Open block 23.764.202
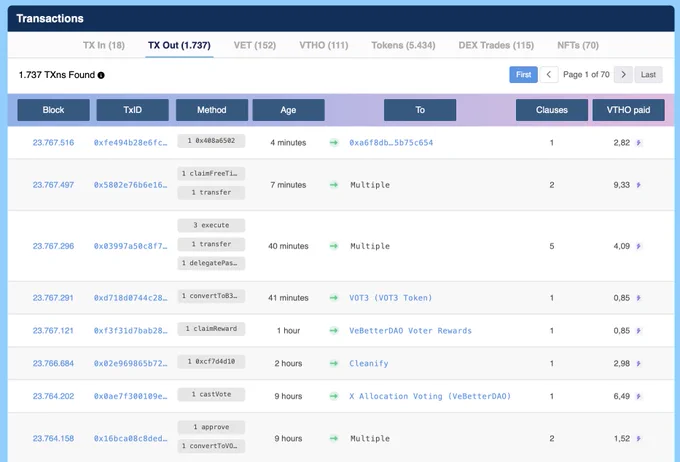Image resolution: width=680 pixels, height=462 pixels. 53,396
